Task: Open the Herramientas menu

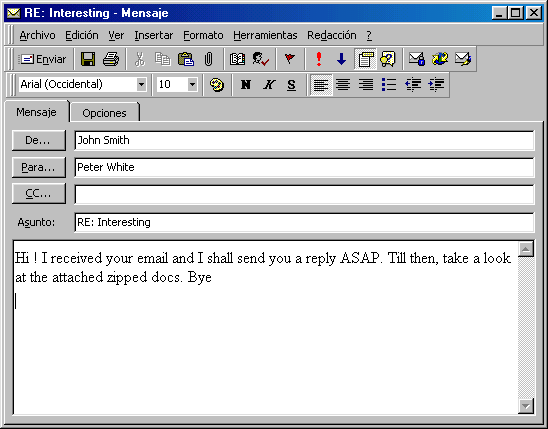Action: tap(265, 35)
